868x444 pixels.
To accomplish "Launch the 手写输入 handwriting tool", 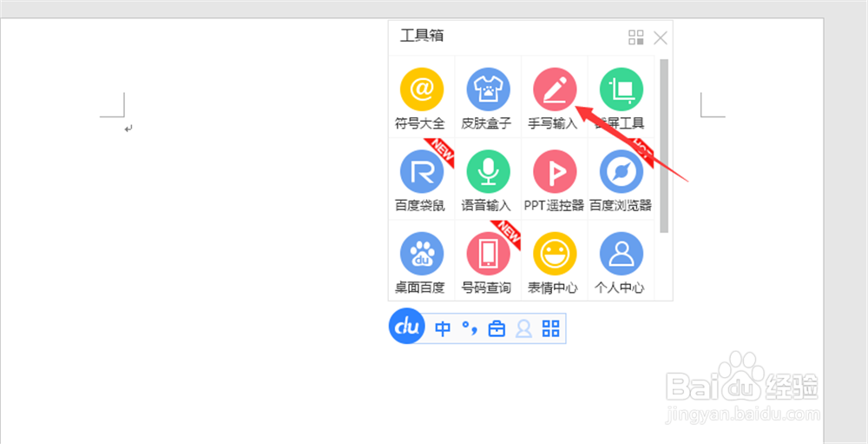I will click(x=555, y=89).
